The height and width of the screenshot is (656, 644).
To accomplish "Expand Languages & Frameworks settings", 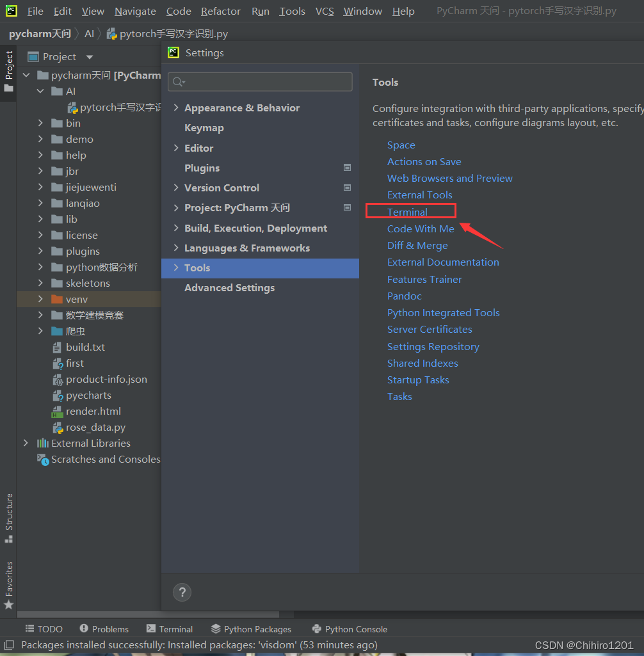I will (x=176, y=248).
